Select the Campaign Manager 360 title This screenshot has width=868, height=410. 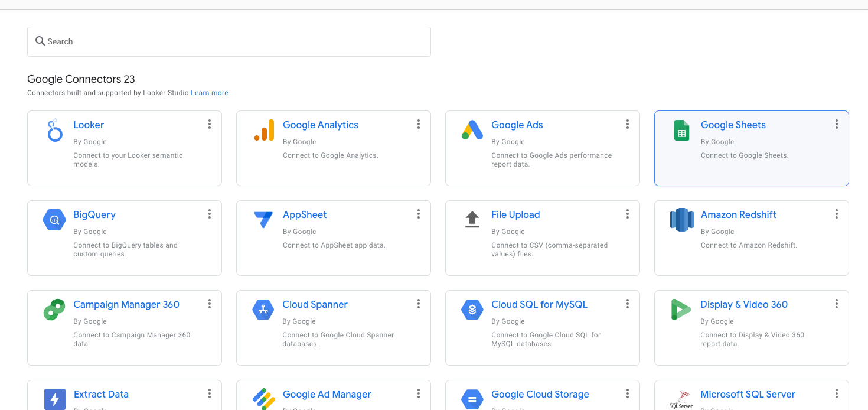(x=126, y=304)
